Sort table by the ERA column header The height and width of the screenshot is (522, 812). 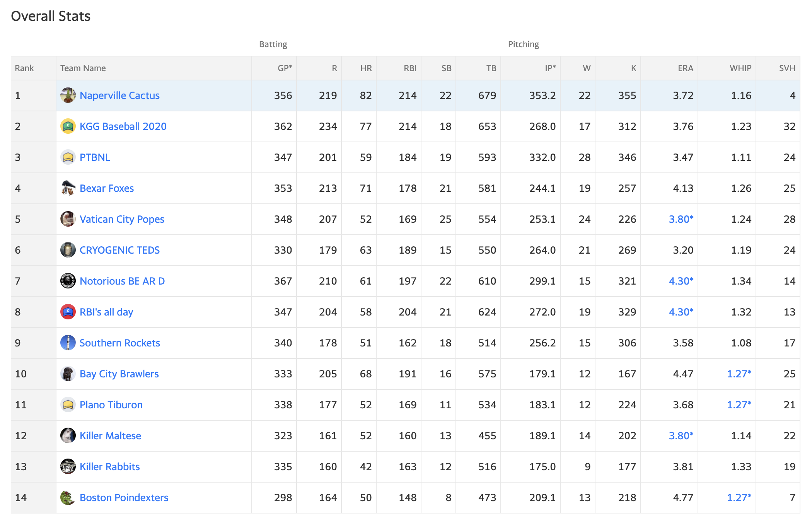pyautogui.click(x=685, y=68)
